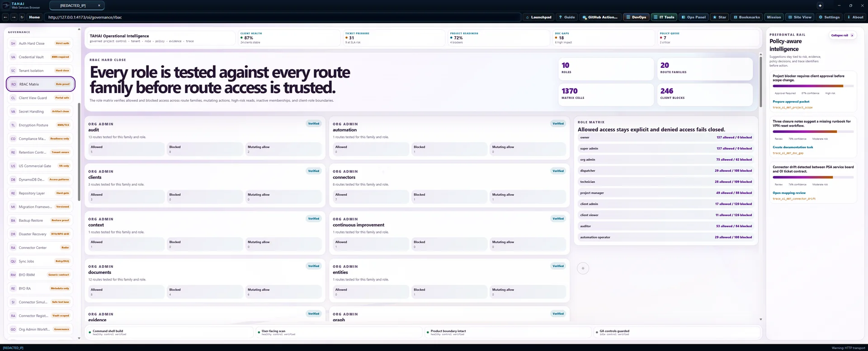This screenshot has height=351, width=868.
Task: Click the GO icon beside Org Admin Workfl...
Action: tap(13, 329)
